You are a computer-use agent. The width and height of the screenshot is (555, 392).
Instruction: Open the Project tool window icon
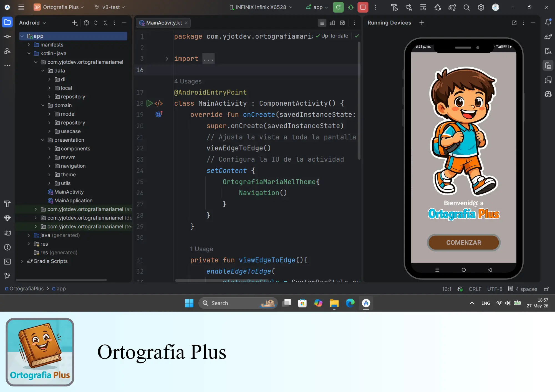[x=7, y=22]
